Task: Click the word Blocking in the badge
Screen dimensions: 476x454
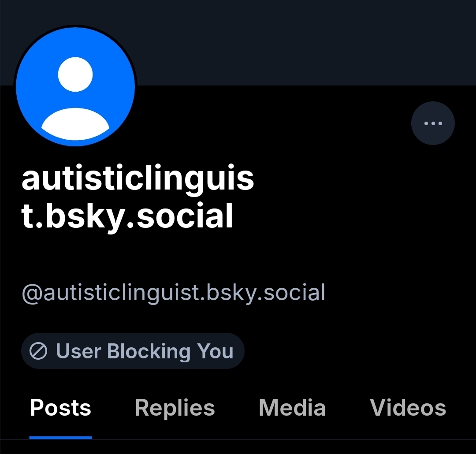Action: point(149,351)
